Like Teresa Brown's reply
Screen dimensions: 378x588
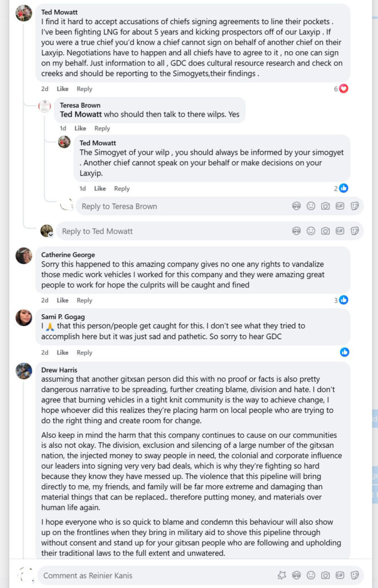point(80,129)
